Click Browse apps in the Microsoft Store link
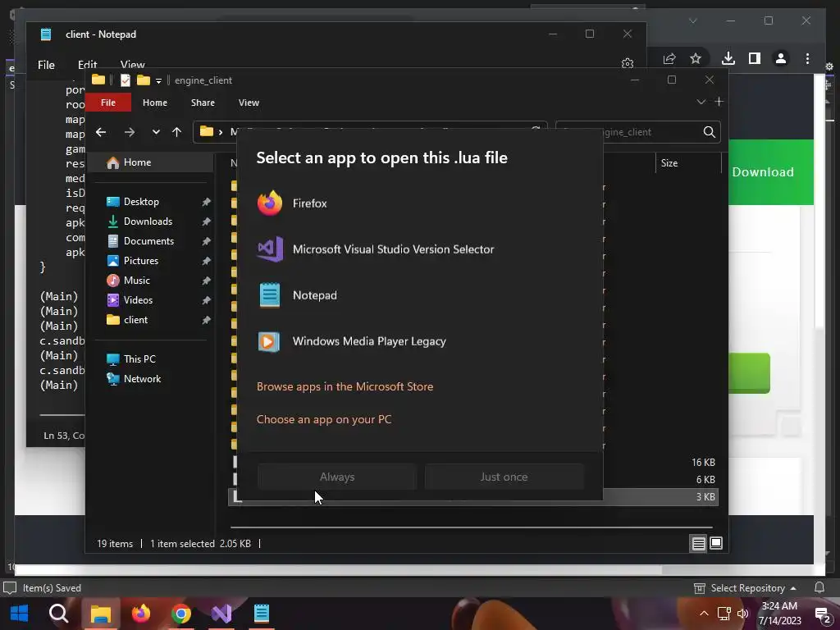This screenshot has height=630, width=840. coord(345,386)
